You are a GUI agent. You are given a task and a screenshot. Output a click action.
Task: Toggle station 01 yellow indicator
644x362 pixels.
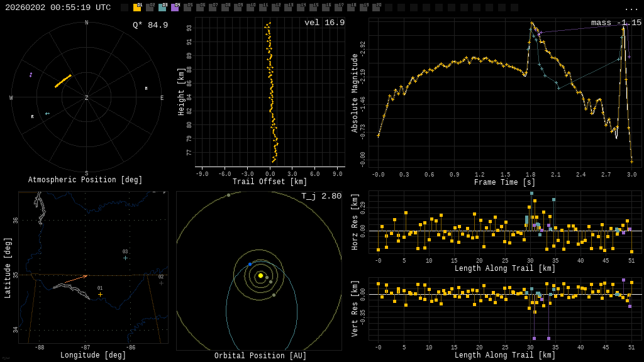[137, 8]
